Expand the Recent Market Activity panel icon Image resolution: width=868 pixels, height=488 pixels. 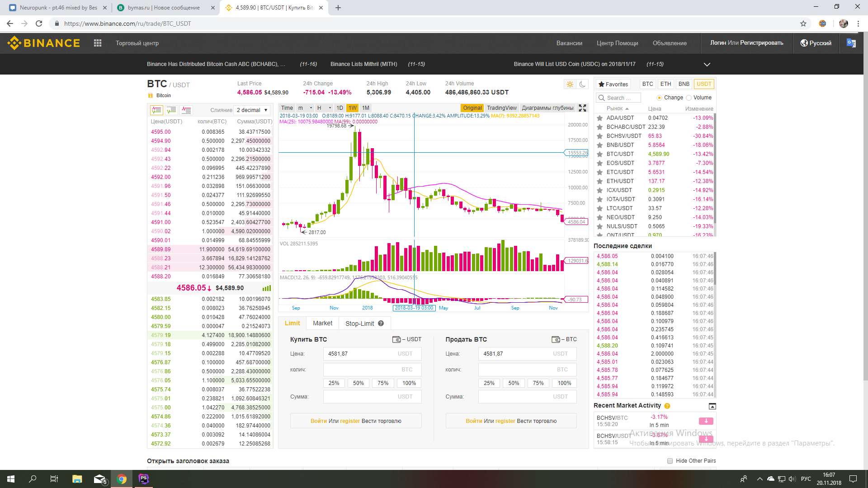[x=712, y=406]
